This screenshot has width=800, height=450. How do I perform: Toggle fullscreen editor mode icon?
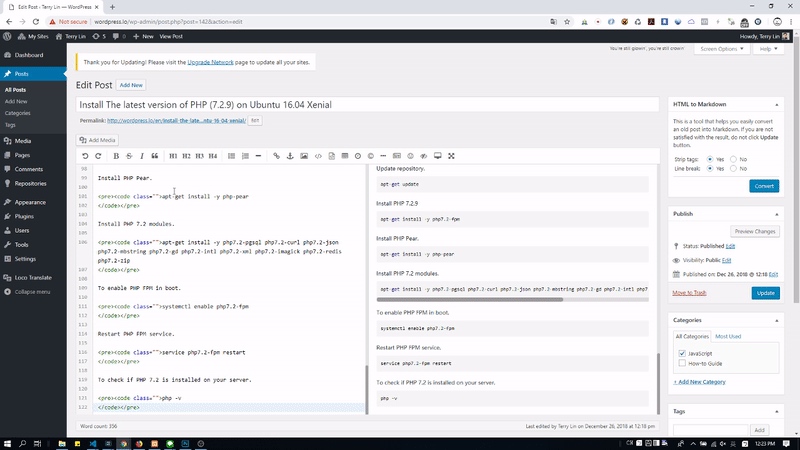coord(451,156)
